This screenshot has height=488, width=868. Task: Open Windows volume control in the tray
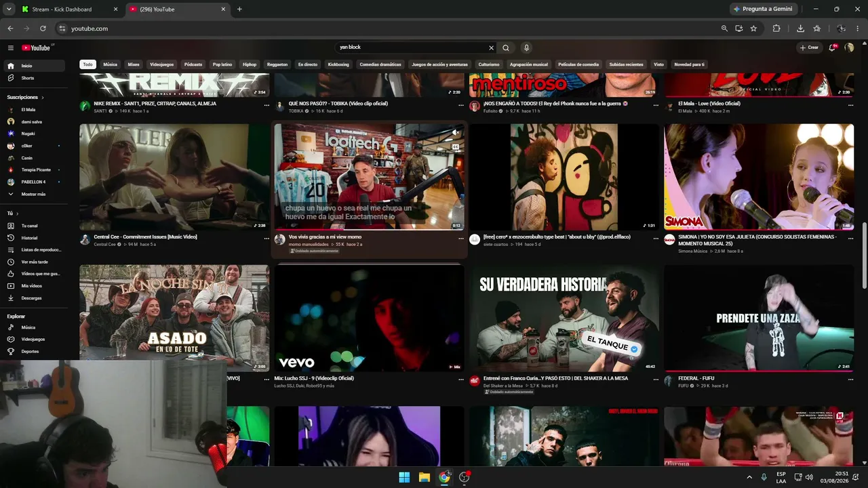(810, 477)
